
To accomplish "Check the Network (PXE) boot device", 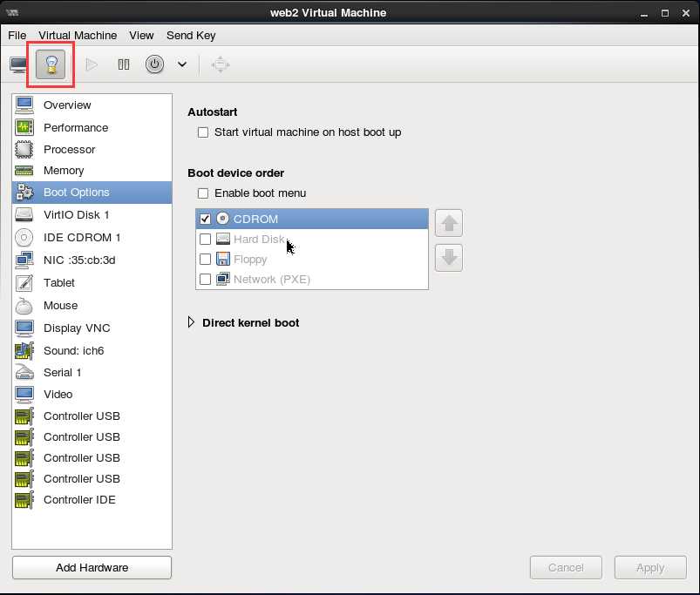I will pyautogui.click(x=205, y=280).
